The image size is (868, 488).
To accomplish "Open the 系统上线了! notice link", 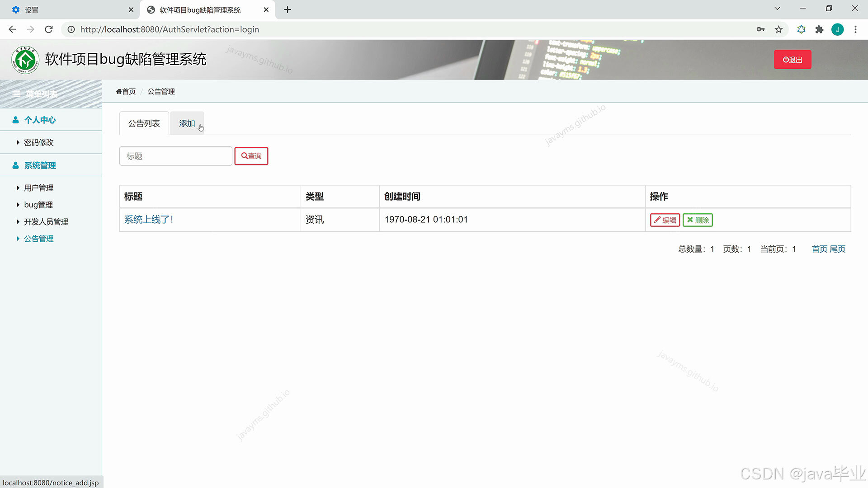I will [x=149, y=220].
